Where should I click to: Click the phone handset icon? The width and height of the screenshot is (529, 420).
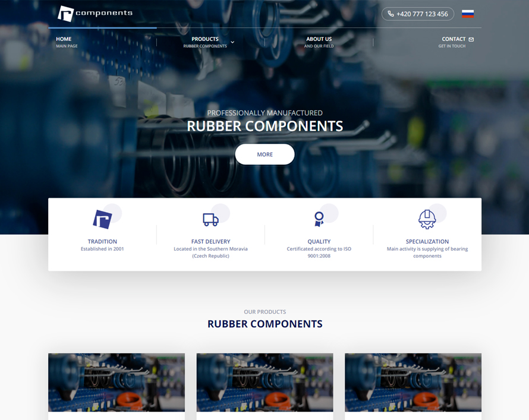[391, 14]
